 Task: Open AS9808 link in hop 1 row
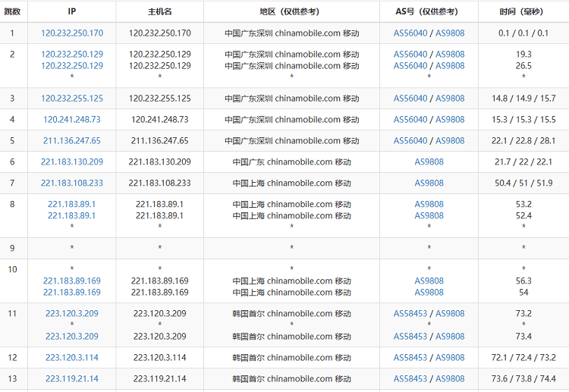coord(450,33)
